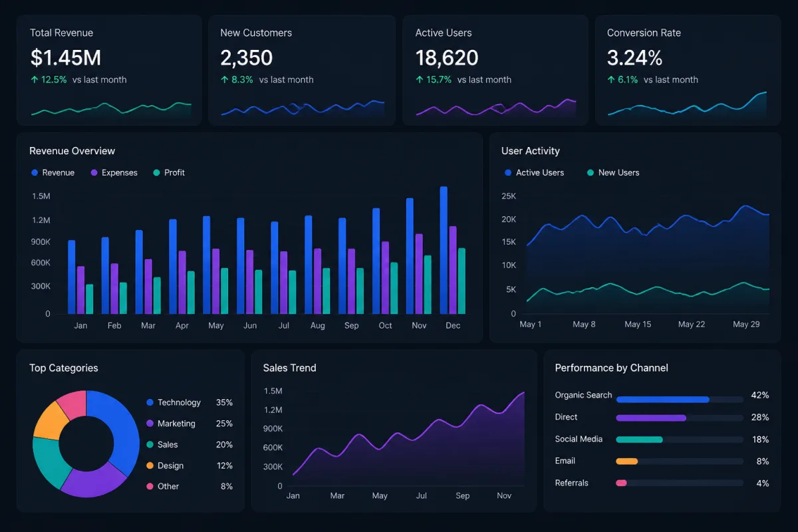Click the Performance by Channel title

[x=611, y=368]
